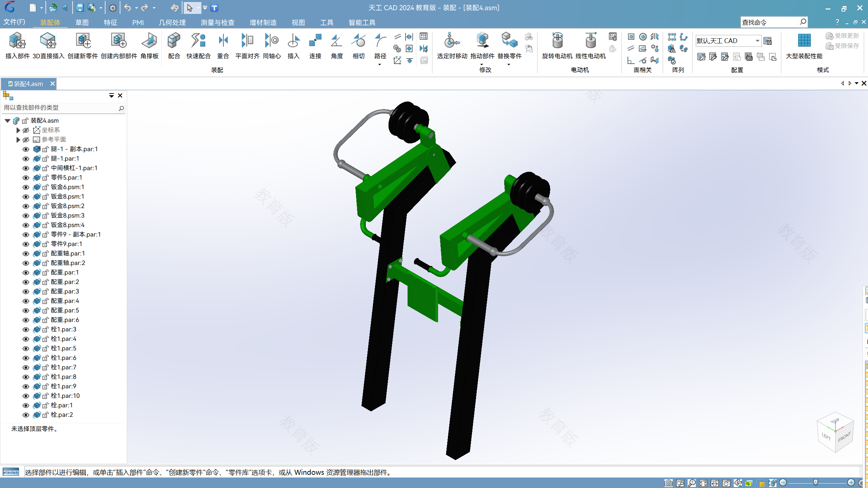
Task: Open the new document dropdown arrow
Action: (41, 8)
